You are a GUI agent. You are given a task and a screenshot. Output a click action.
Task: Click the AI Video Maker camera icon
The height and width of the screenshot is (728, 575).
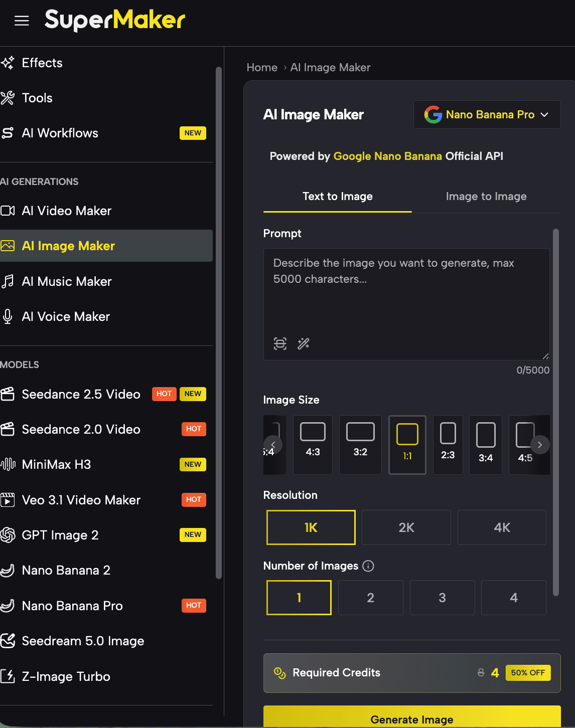[x=8, y=211]
